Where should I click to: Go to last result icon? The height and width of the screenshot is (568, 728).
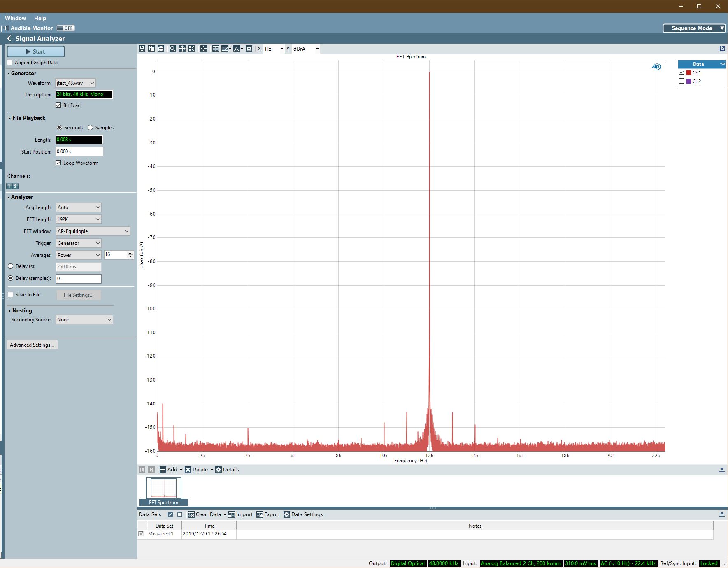click(x=151, y=470)
